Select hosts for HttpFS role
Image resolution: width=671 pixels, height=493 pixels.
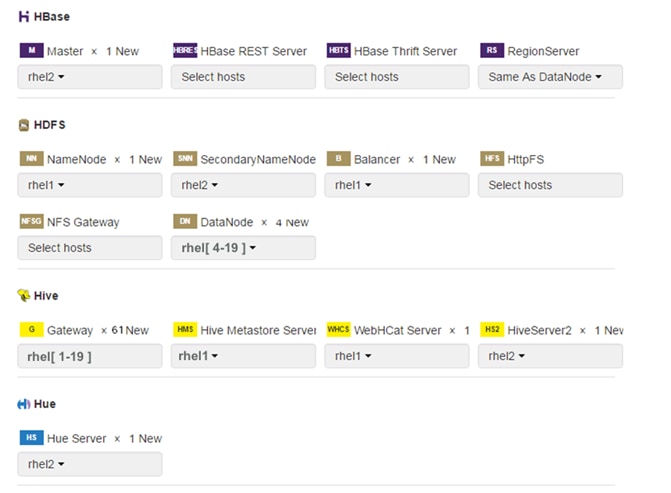pyautogui.click(x=550, y=185)
